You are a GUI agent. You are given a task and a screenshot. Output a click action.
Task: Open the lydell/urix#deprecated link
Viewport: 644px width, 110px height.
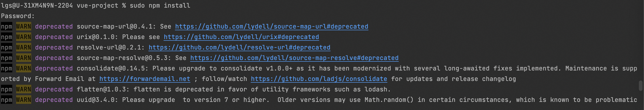tap(241, 37)
